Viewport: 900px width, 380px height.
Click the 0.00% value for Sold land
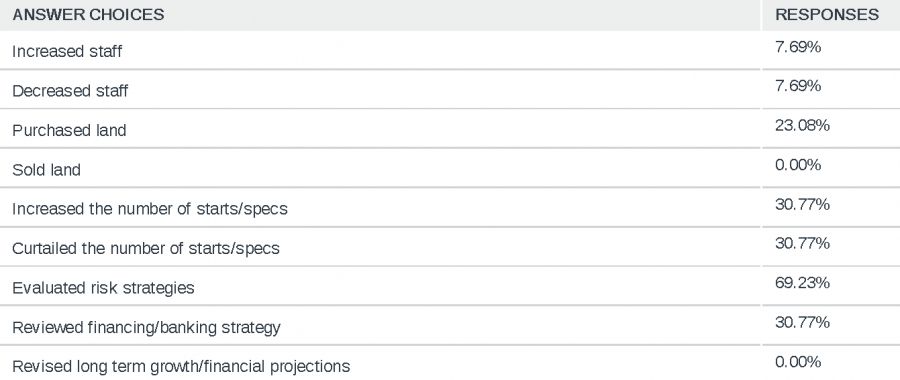[x=798, y=165]
